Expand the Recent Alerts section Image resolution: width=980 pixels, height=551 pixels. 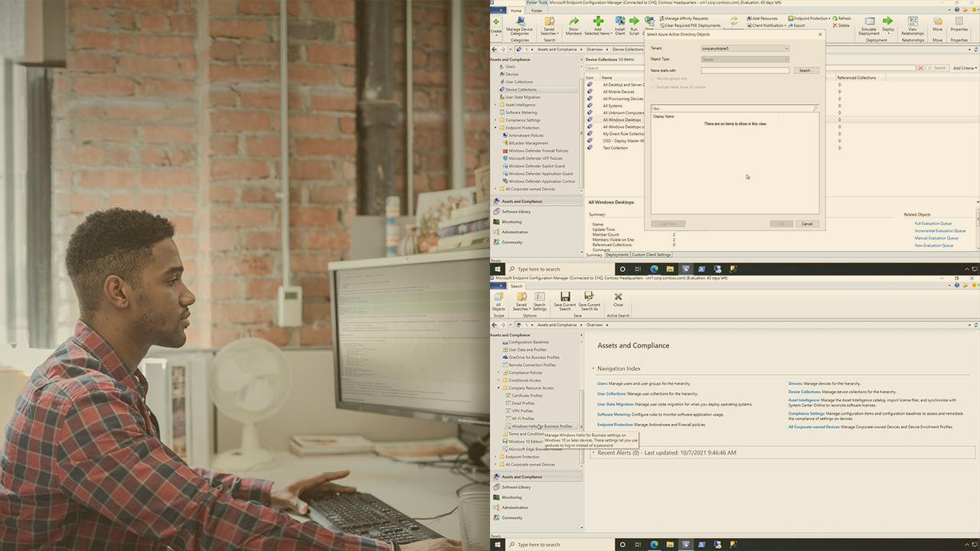(x=593, y=452)
